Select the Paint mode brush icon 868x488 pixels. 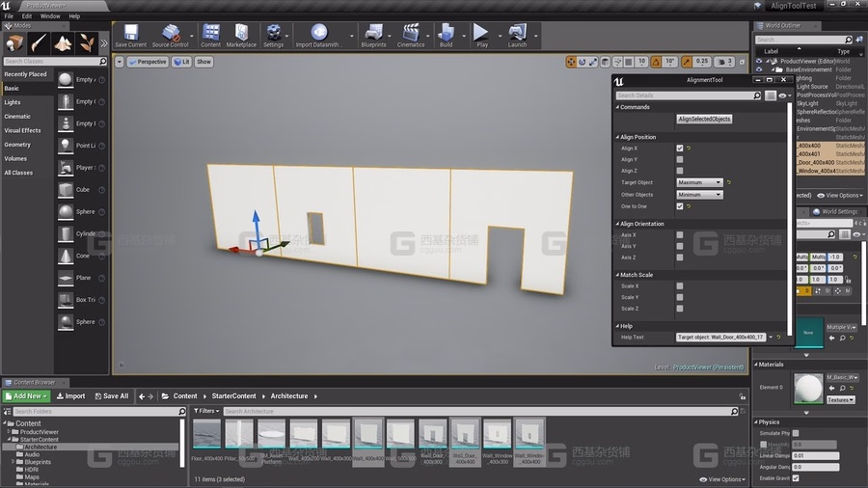(x=39, y=42)
